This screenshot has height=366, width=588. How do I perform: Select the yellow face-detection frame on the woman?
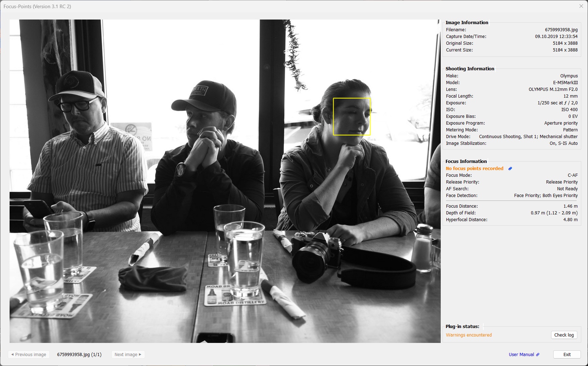click(x=351, y=116)
